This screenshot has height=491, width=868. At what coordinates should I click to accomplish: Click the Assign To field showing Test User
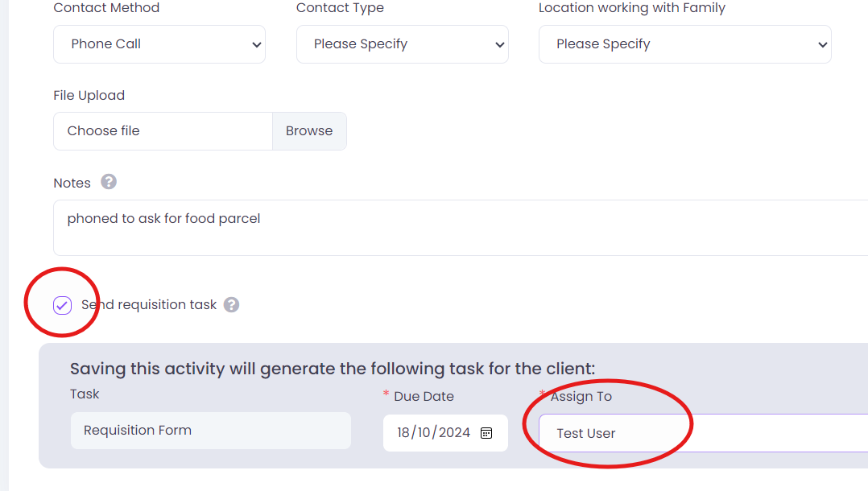tap(701, 433)
